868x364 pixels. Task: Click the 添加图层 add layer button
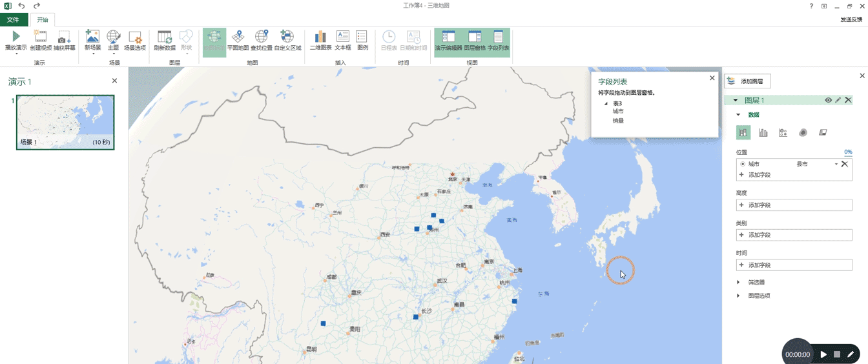pyautogui.click(x=748, y=81)
